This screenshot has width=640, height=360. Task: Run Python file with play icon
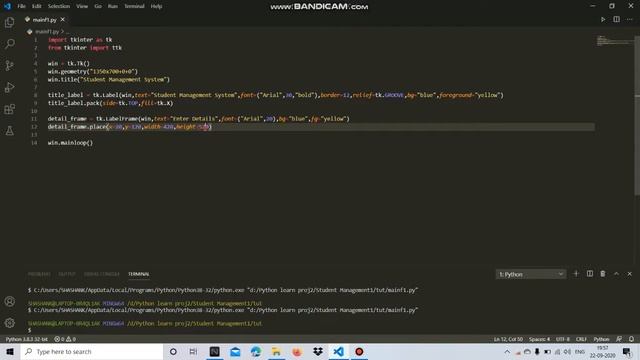click(603, 19)
